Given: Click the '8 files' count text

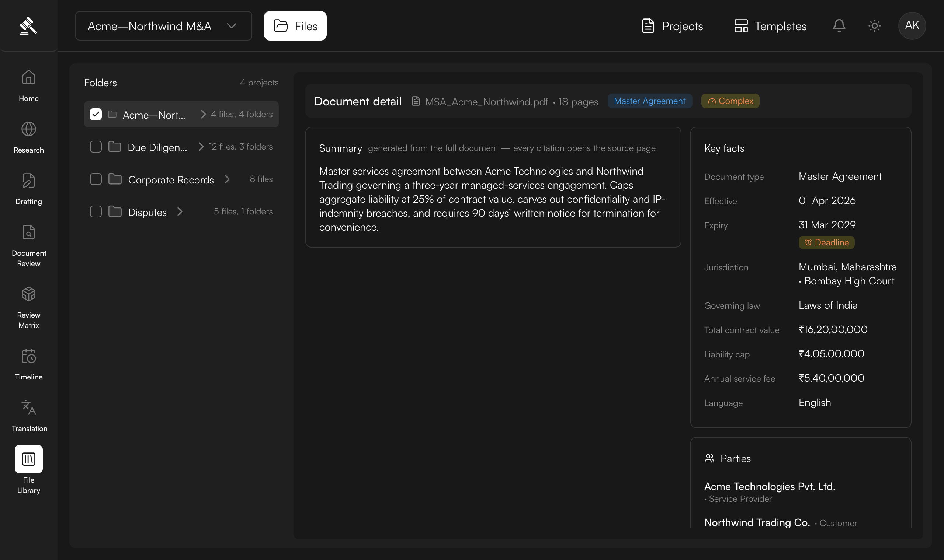Looking at the screenshot, I should coord(261,179).
